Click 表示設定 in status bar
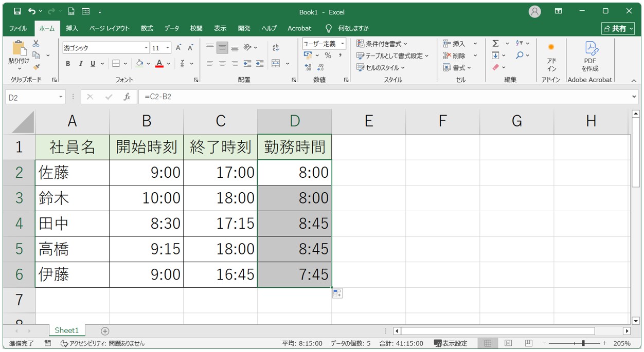This screenshot has width=644, height=352. coord(451,343)
